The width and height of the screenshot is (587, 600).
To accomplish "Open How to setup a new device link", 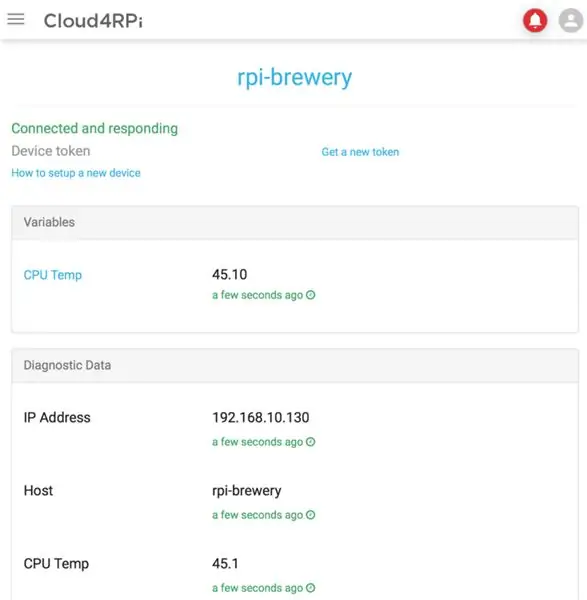I will (76, 173).
